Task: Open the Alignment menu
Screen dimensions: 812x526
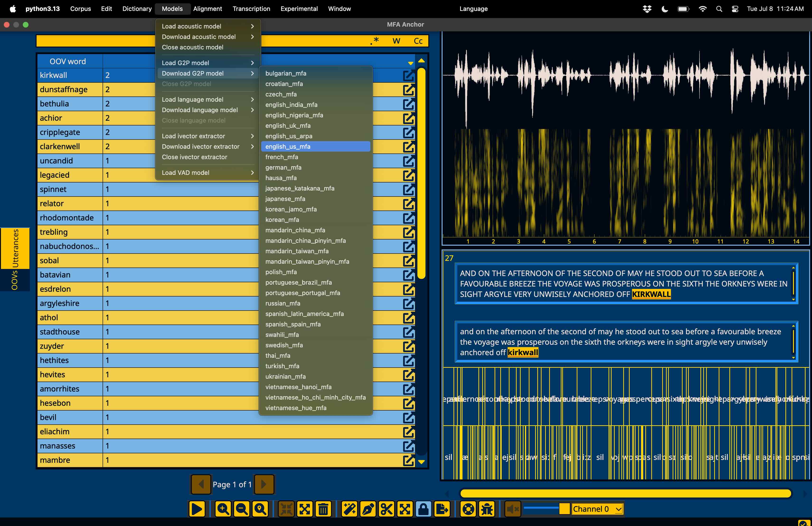Action: 208,9
